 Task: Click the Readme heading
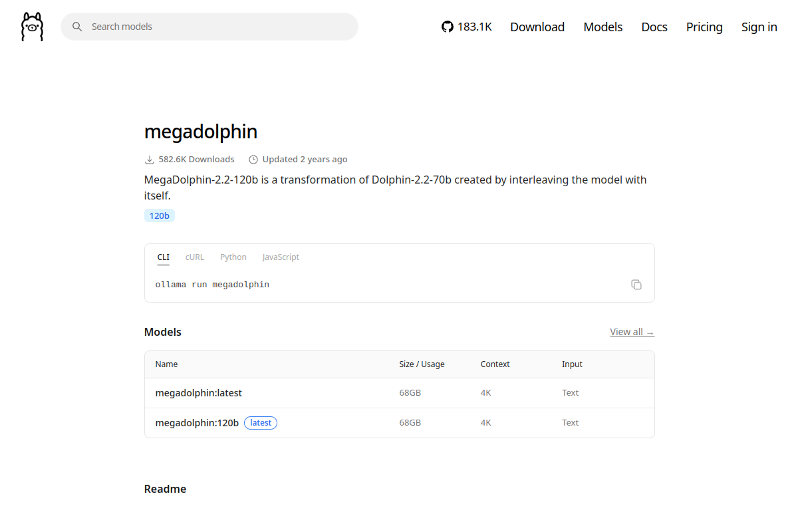pos(165,489)
